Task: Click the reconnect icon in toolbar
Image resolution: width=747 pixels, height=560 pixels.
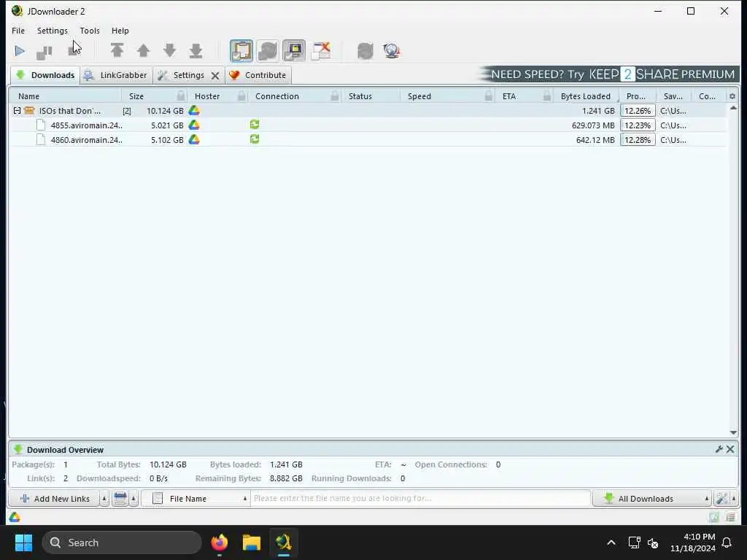Action: [365, 51]
